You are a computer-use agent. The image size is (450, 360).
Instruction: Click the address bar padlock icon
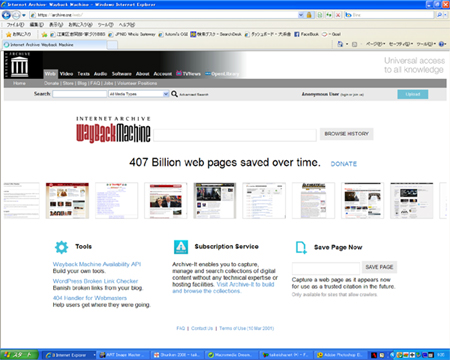coord(309,15)
